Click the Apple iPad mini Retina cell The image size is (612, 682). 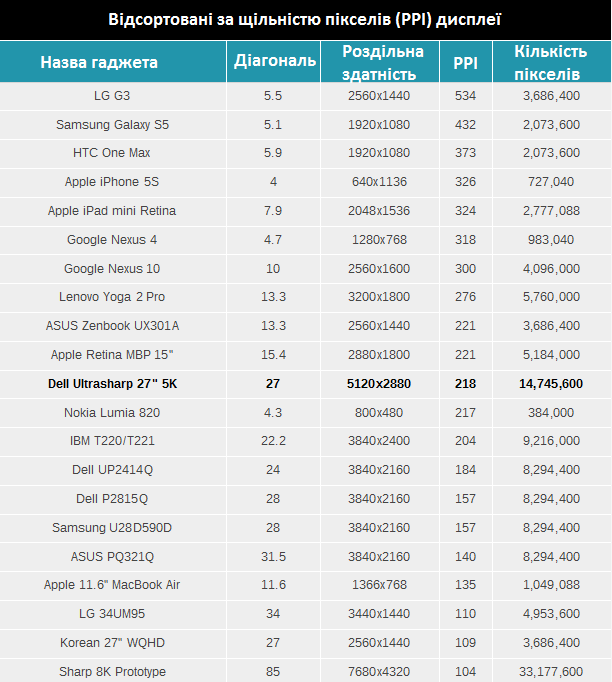[112, 211]
